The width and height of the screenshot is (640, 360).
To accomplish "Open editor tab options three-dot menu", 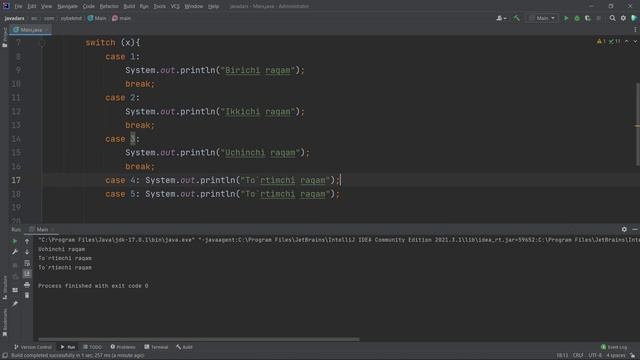I will (635, 30).
